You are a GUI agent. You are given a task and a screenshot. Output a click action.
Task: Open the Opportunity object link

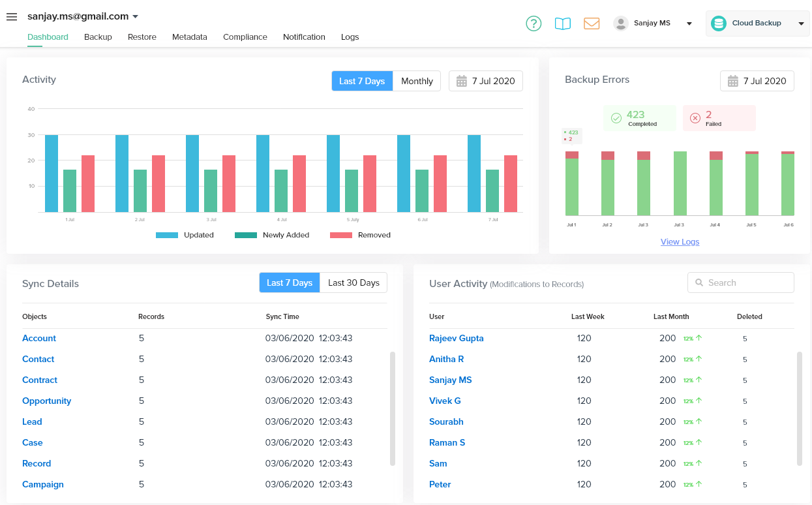47,401
